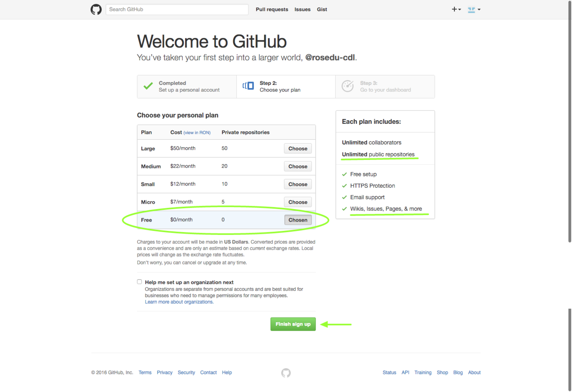Select Step 2 Choose your plan
Image resolution: width=572 pixels, height=392 pixels.
[x=286, y=87]
